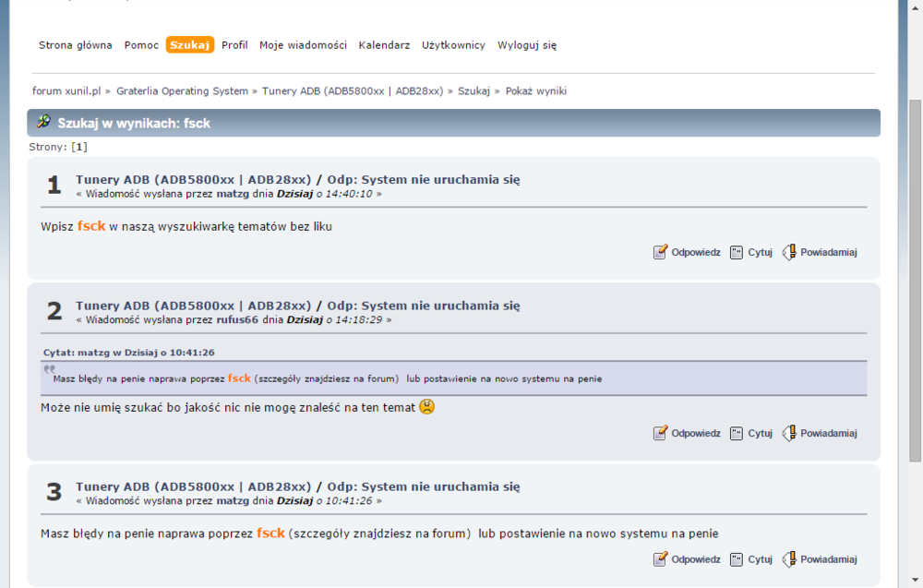
Task: Open the Pomoc help page
Action: pyautogui.click(x=141, y=44)
